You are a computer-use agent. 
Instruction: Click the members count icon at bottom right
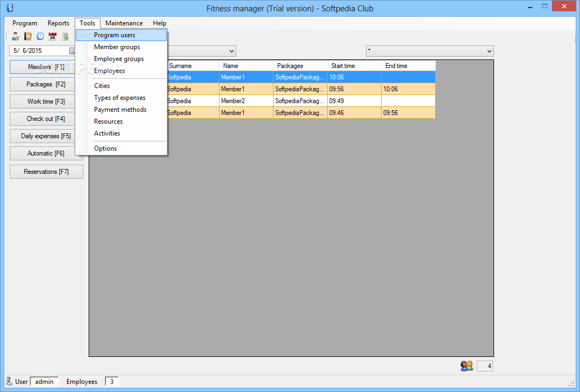pyautogui.click(x=467, y=366)
